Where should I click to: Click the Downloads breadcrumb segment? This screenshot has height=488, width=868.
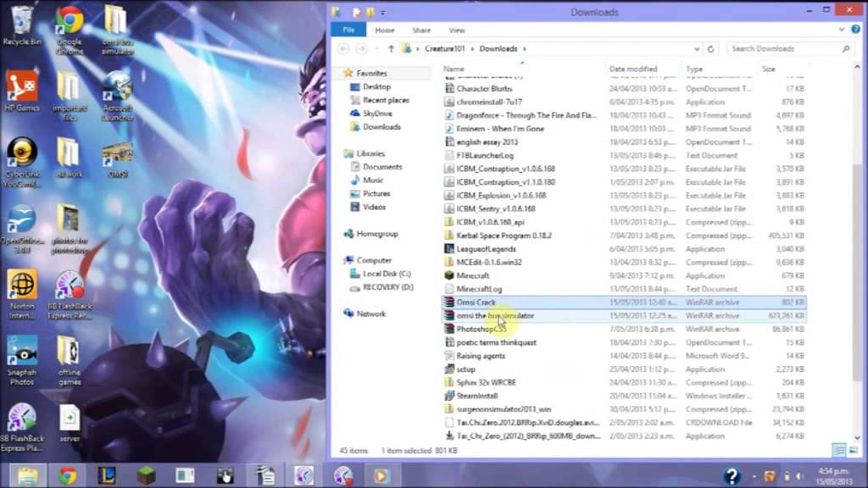(x=498, y=48)
